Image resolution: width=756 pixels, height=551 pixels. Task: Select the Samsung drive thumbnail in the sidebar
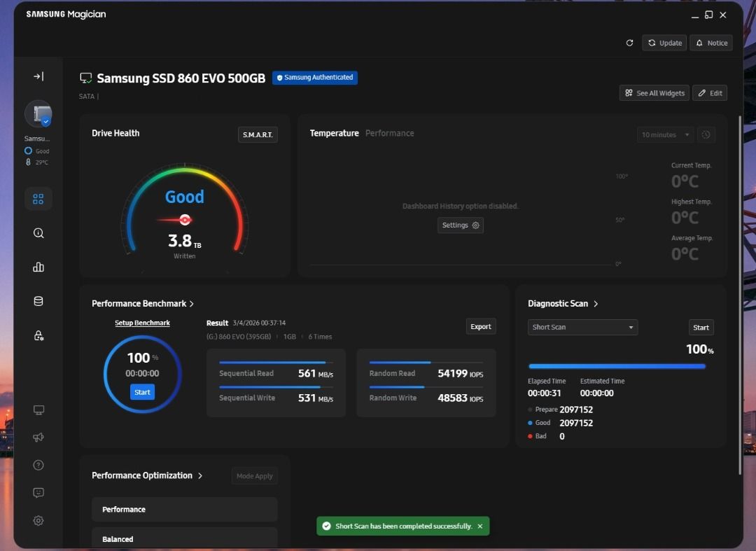[38, 113]
